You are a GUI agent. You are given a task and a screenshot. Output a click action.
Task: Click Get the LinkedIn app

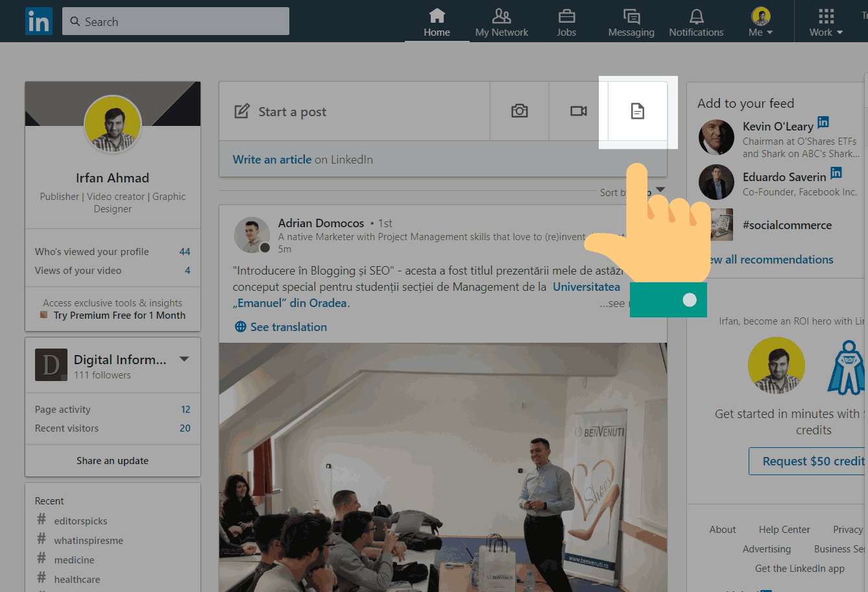(800, 568)
